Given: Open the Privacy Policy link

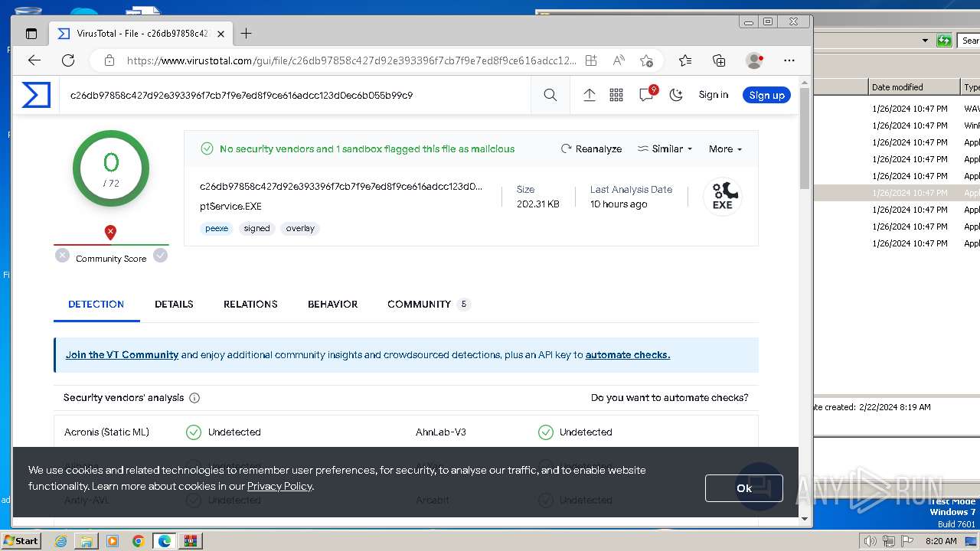Looking at the screenshot, I should [279, 486].
